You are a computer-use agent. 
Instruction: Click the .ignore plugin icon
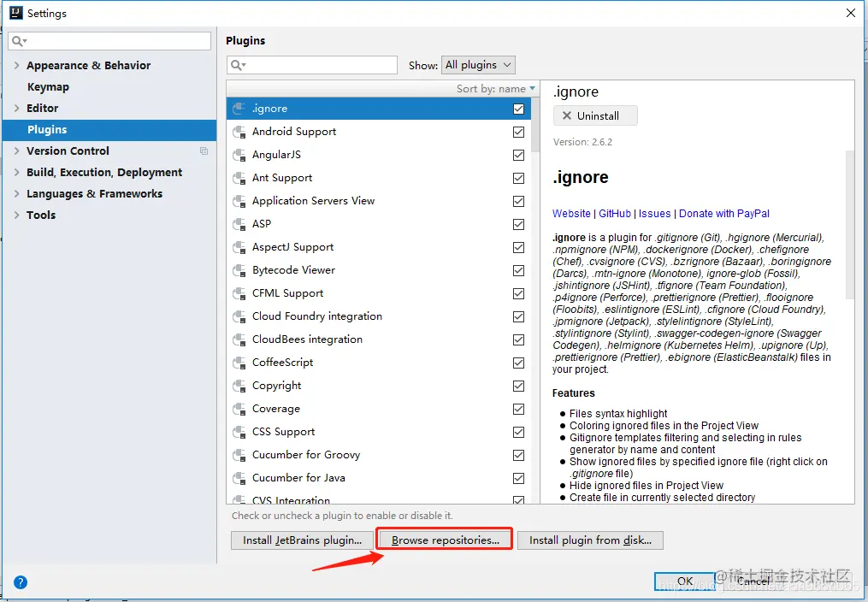click(x=239, y=109)
